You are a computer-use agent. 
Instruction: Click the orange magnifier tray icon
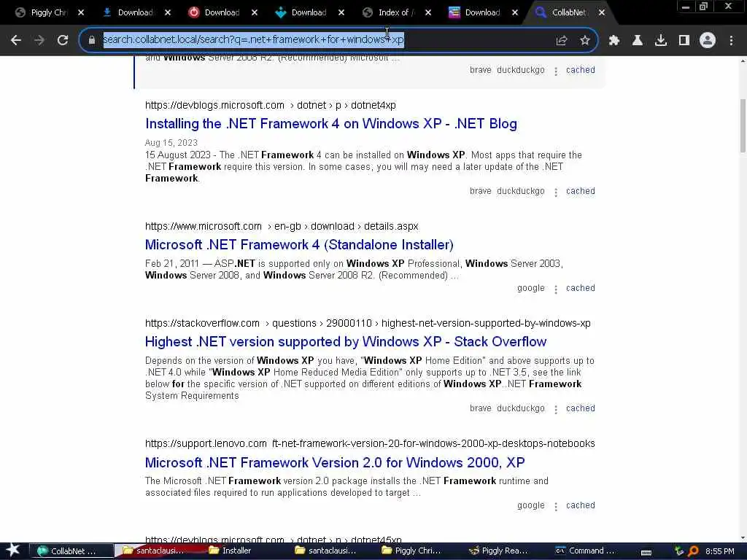click(693, 551)
